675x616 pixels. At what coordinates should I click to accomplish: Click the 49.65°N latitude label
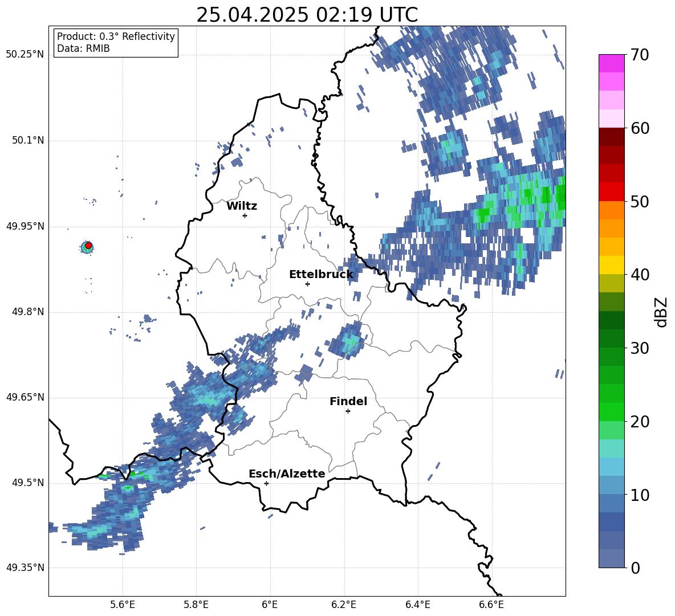click(x=25, y=397)
